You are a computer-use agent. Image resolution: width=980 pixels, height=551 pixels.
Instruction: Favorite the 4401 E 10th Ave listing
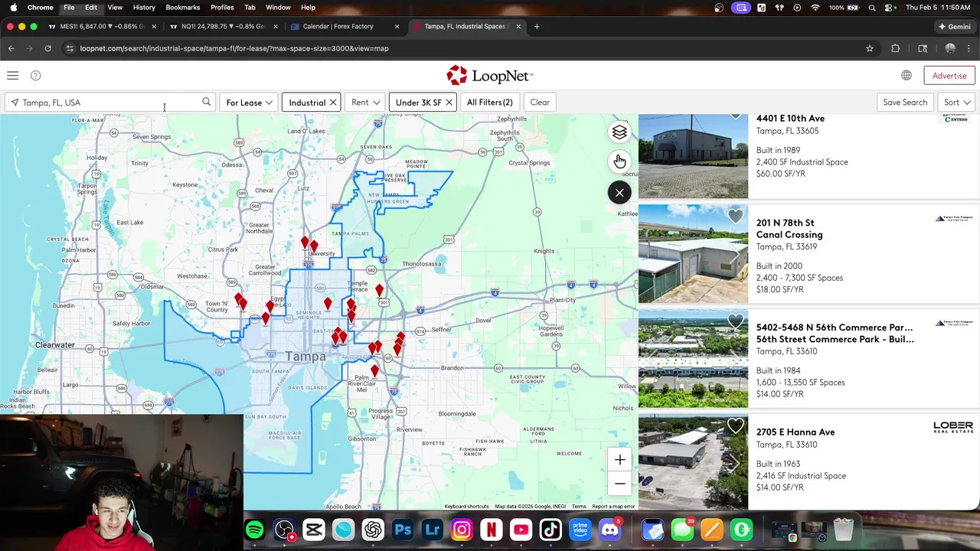pos(736,116)
